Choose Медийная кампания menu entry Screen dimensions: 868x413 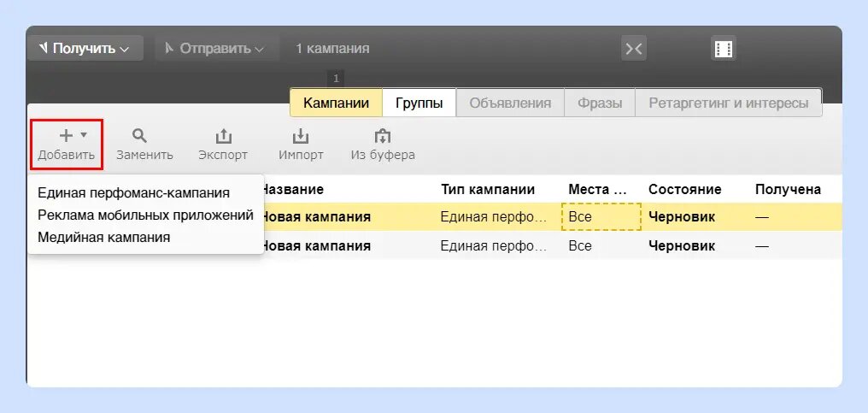(x=103, y=237)
